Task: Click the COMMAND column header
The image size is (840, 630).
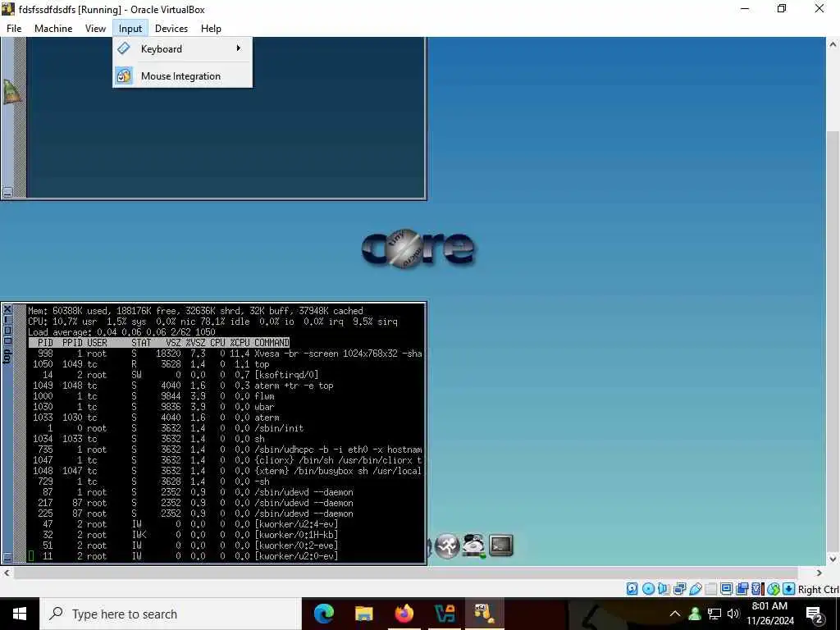Action: pos(272,343)
